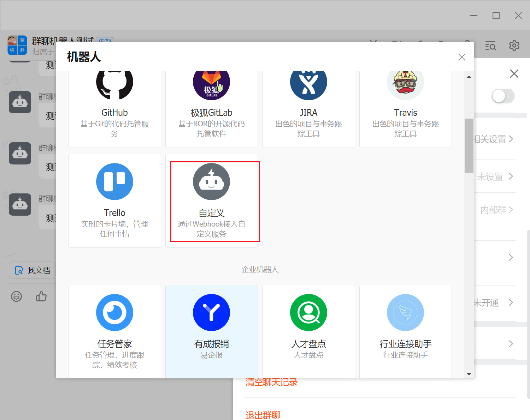Screen dimensions: 530x420
Task: Click the GitHub card description text
Action: (x=114, y=129)
